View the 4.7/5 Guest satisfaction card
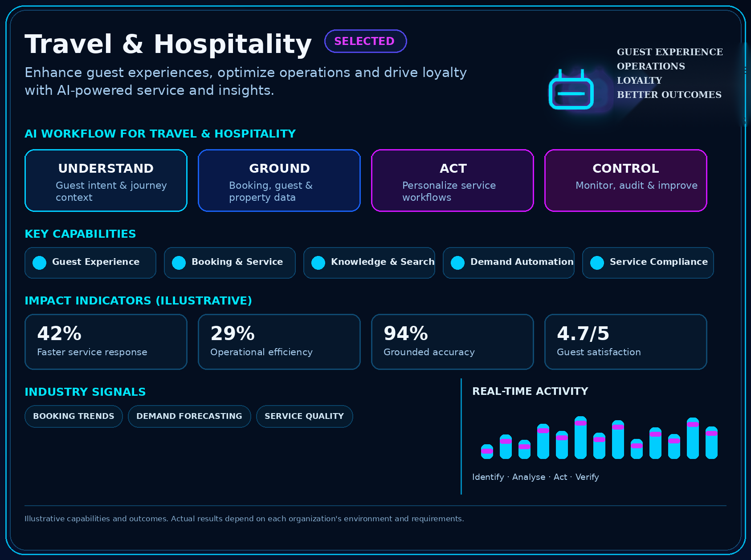This screenshot has height=560, width=751. pos(626,342)
